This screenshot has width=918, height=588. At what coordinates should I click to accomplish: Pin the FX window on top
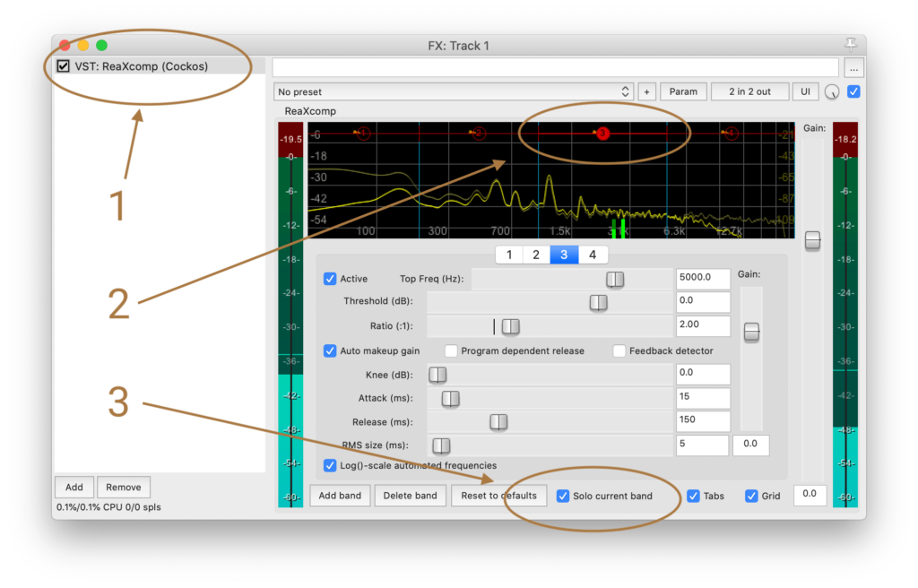[850, 45]
